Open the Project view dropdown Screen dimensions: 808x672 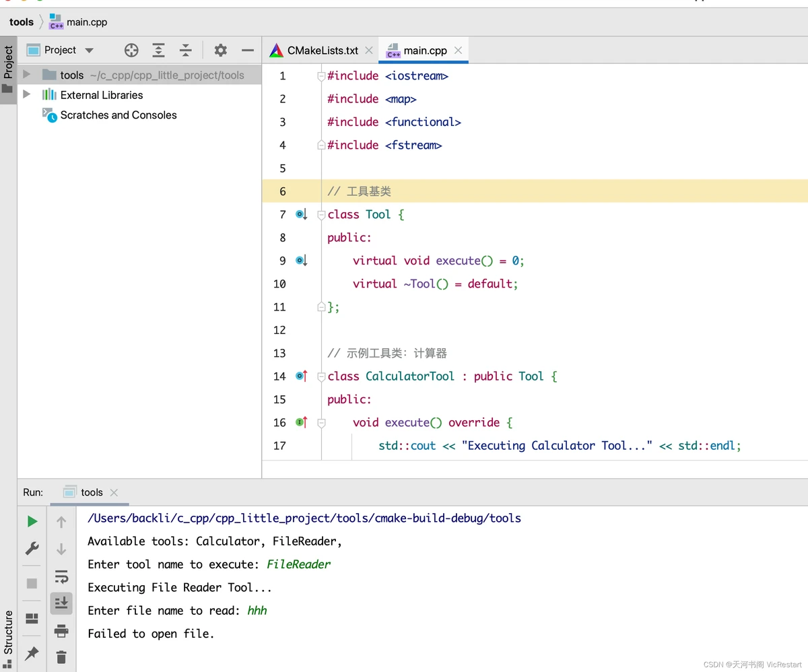(x=89, y=51)
